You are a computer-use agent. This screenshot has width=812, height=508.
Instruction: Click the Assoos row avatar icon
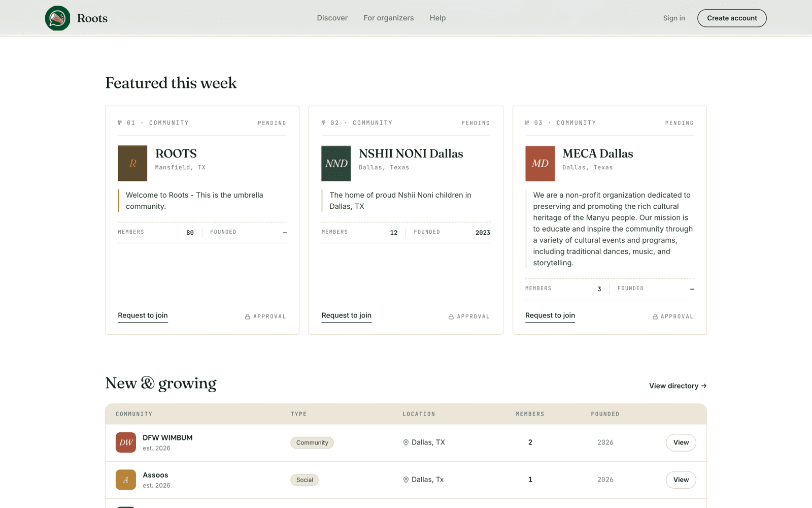coord(126,480)
